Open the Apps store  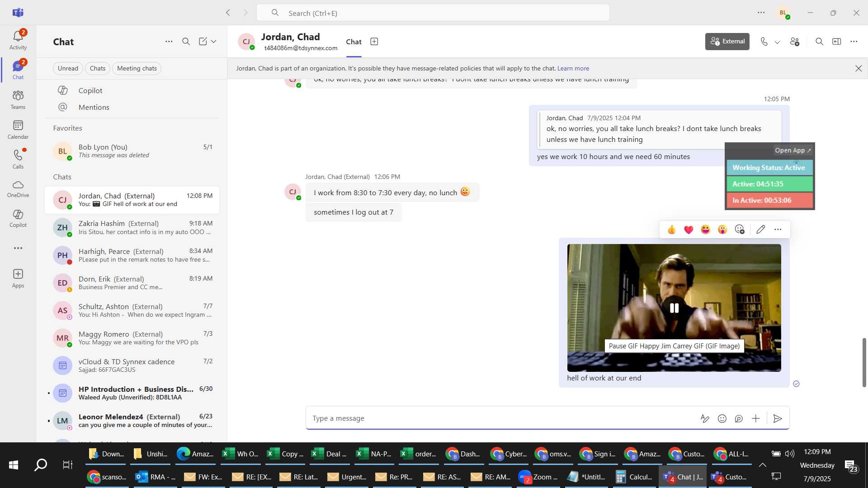pos(18,278)
